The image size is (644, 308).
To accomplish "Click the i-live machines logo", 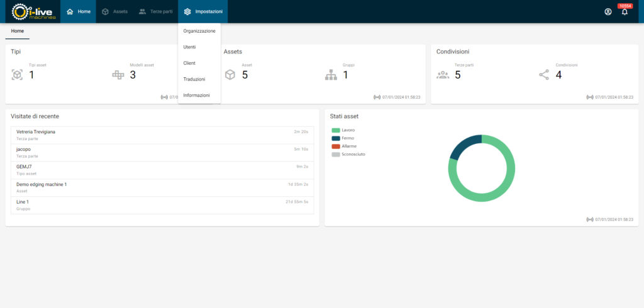I will pyautogui.click(x=35, y=11).
